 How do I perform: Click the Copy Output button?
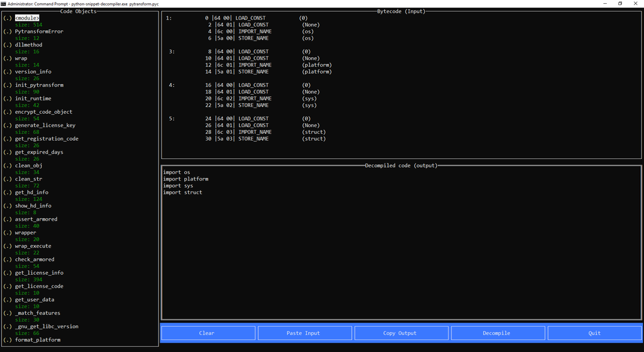tap(401, 333)
